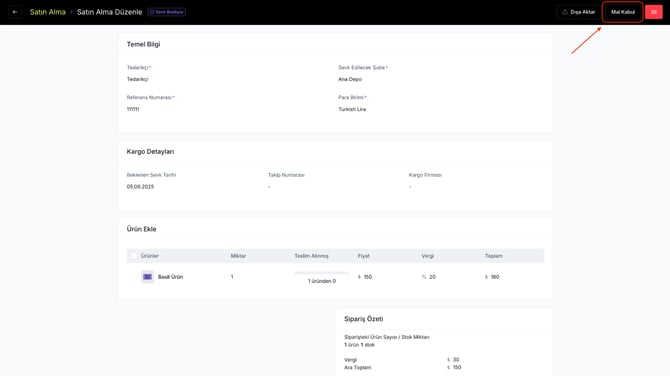Open the Basit Ürün product thumbnail
The image size is (670, 376).
click(147, 277)
